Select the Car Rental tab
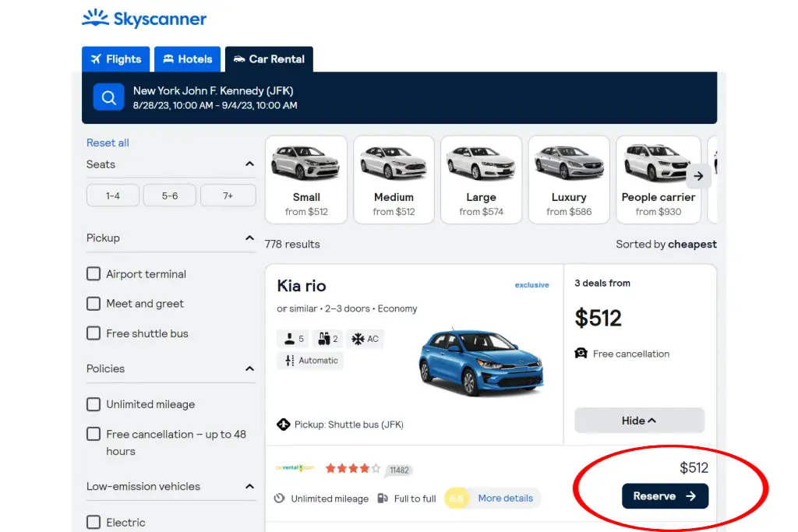Viewport: 798px width, 532px height. tap(269, 59)
